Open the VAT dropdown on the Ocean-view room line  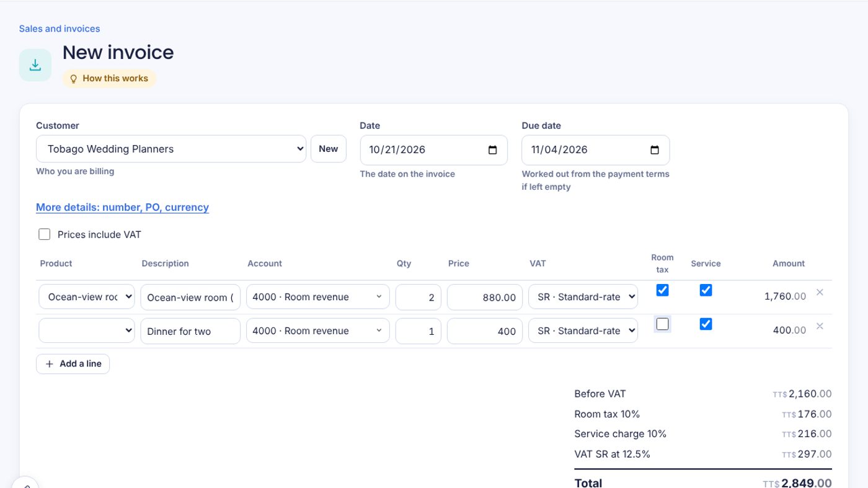coord(583,297)
